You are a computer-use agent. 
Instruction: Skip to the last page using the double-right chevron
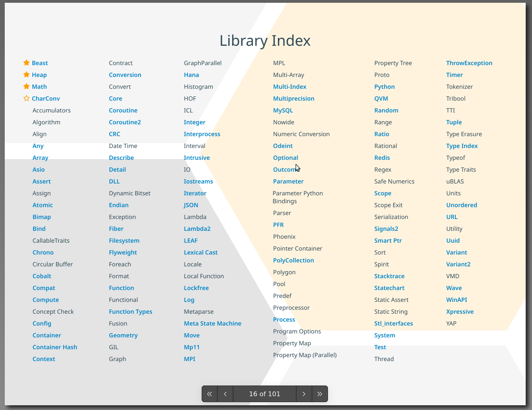(320, 393)
